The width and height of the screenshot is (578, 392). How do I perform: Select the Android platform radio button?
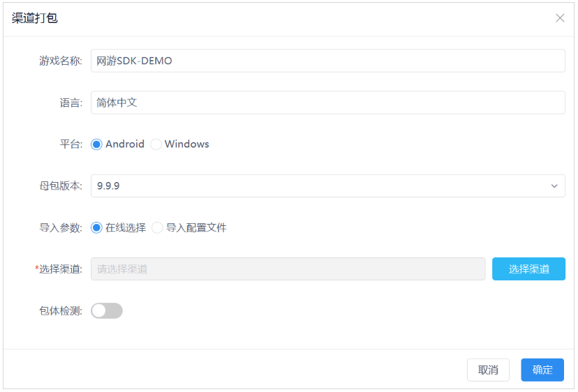click(97, 144)
